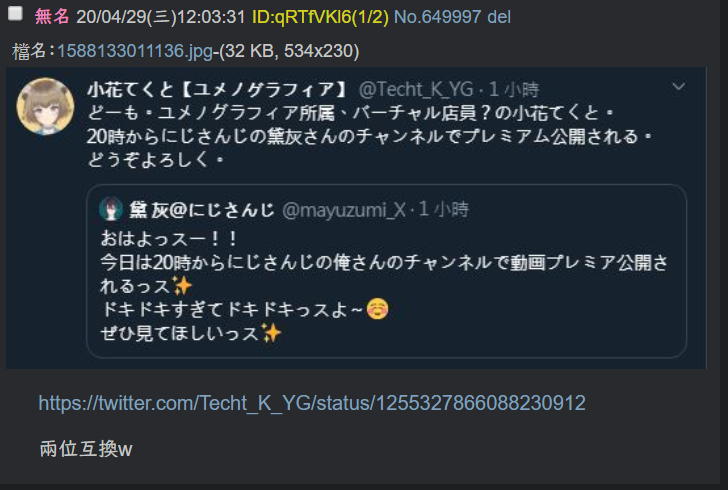The image size is (728, 490).
Task: Open post number No.649997
Action: pyautogui.click(x=437, y=17)
